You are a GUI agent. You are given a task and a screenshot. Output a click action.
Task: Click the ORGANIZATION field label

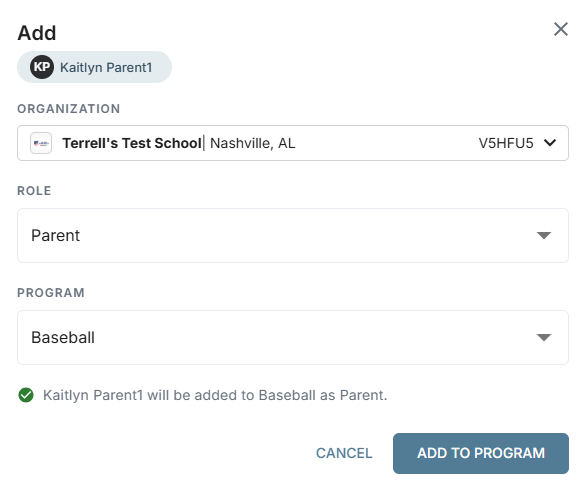[69, 109]
